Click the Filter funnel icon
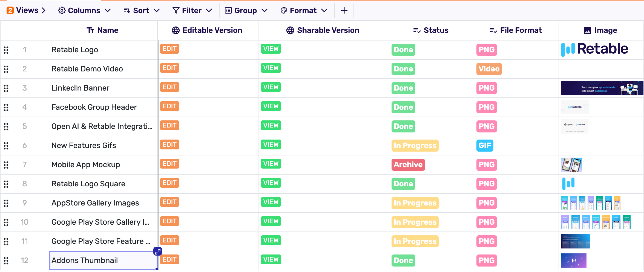 176,10
